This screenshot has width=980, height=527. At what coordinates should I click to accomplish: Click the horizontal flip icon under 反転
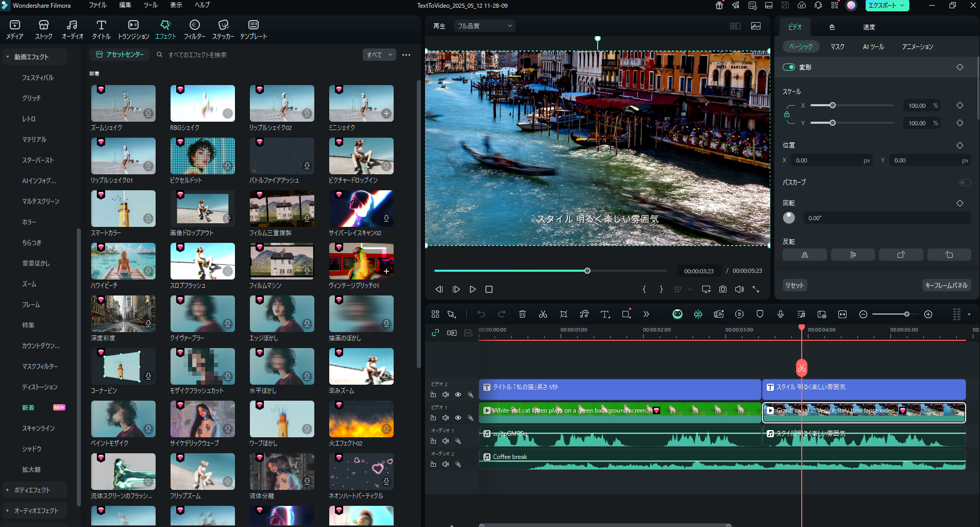(x=804, y=255)
